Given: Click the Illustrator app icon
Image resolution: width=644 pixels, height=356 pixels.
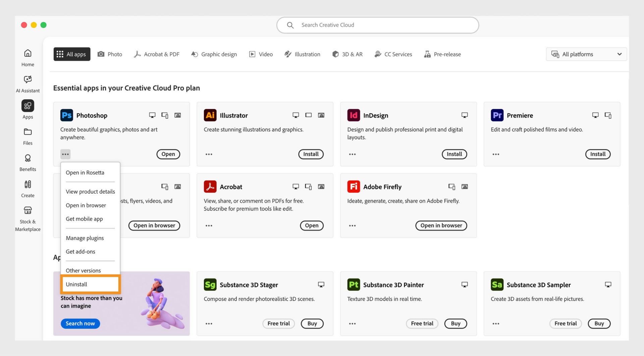Looking at the screenshot, I should point(210,115).
